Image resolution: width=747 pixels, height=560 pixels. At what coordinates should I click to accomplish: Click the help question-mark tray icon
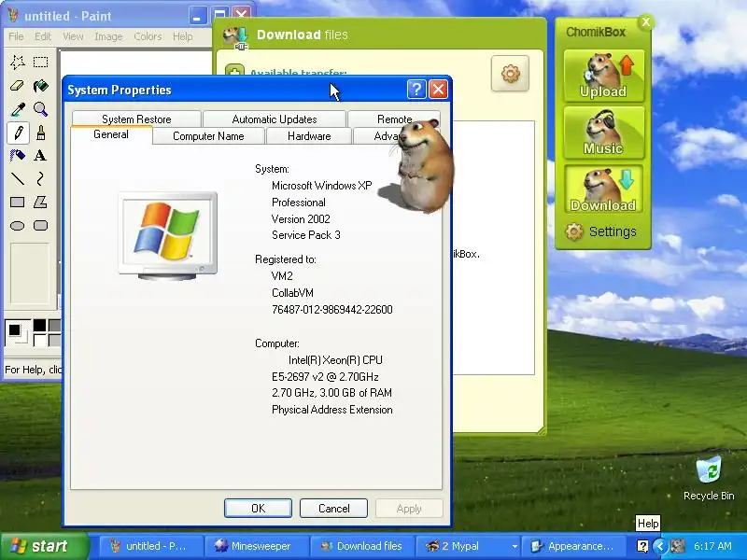coord(642,546)
